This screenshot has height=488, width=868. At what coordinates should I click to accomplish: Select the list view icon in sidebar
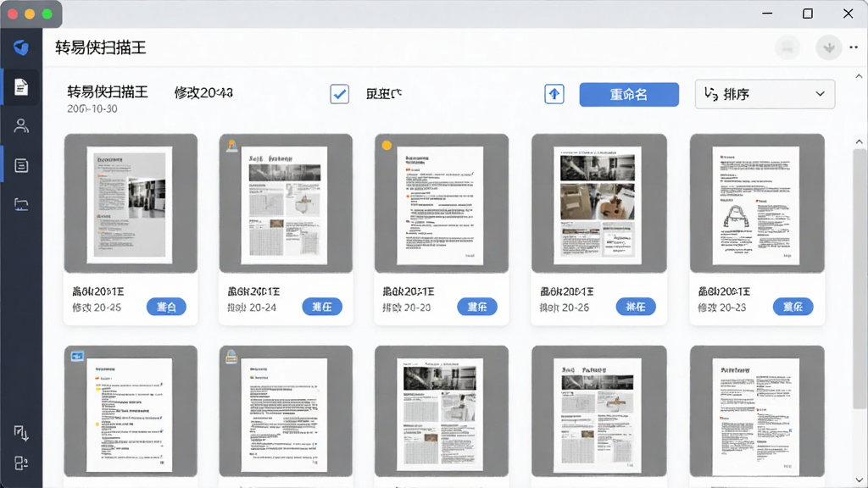21,165
